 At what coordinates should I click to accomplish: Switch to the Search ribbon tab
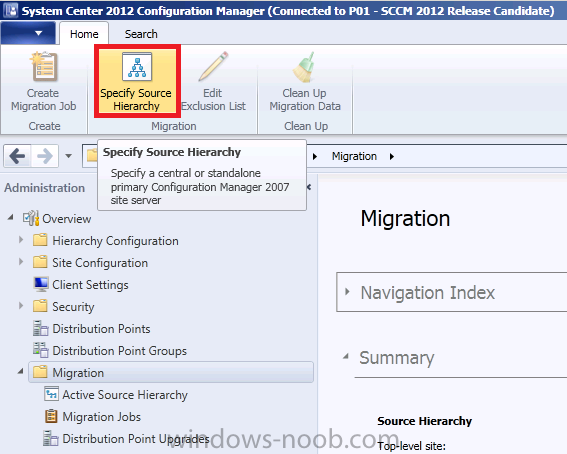coord(141,34)
